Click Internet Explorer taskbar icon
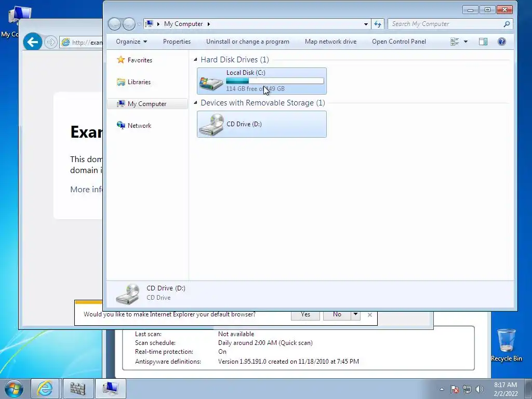Viewport: 532px width, 399px height. (x=45, y=389)
